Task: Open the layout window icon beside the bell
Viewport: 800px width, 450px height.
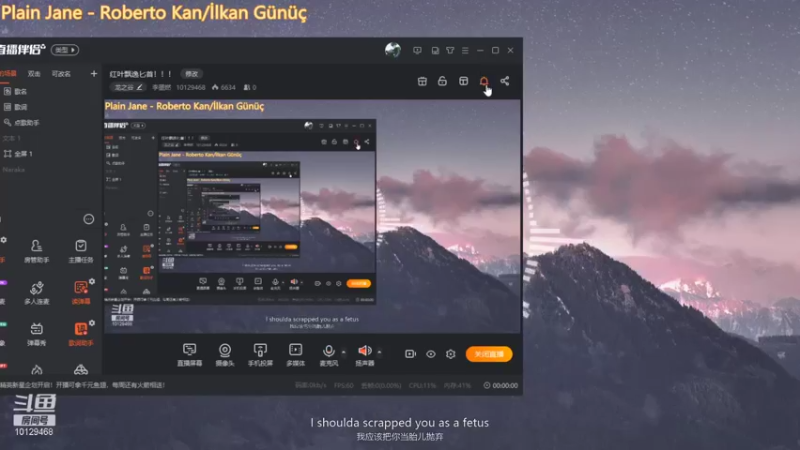Action: (x=463, y=81)
